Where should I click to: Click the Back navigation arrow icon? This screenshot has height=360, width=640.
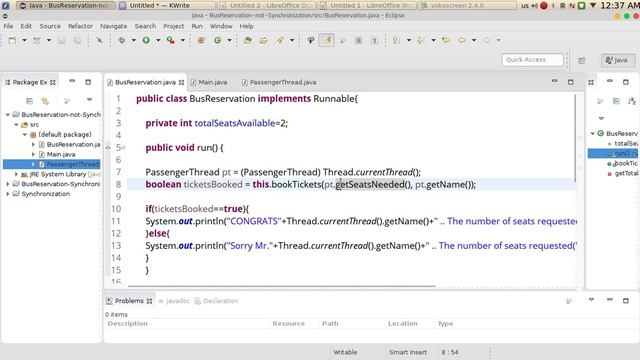coord(462,40)
